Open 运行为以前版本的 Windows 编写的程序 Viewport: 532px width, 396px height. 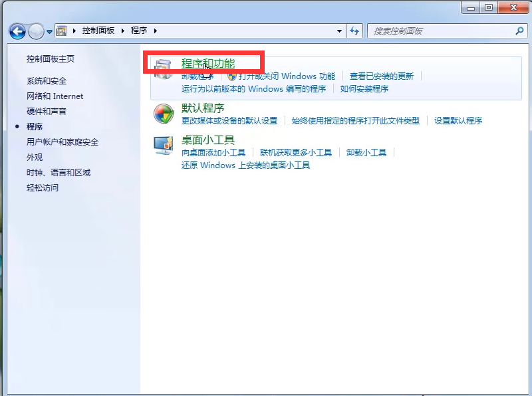254,89
